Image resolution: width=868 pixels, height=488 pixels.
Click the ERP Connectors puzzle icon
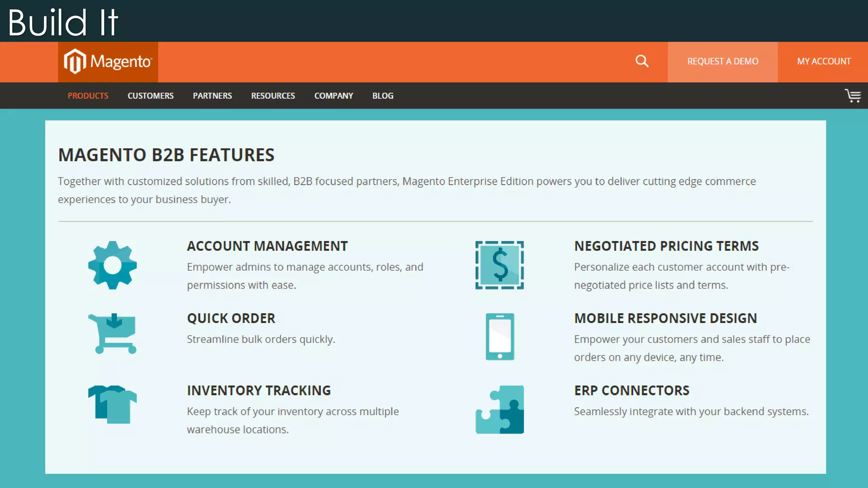[x=500, y=410]
